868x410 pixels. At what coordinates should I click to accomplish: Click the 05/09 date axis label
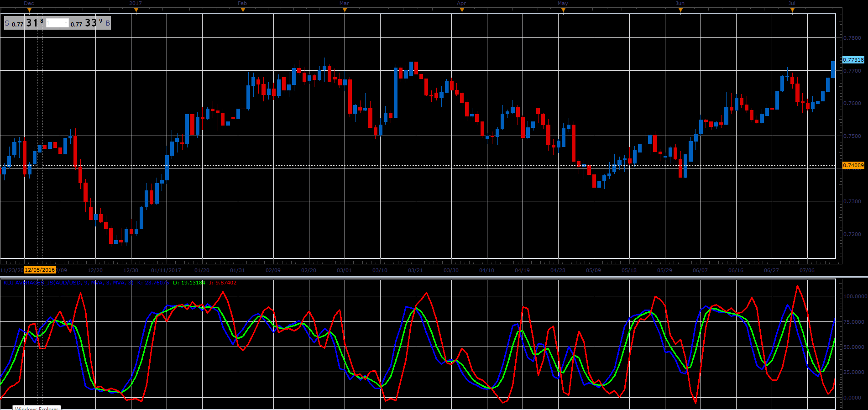coord(593,270)
